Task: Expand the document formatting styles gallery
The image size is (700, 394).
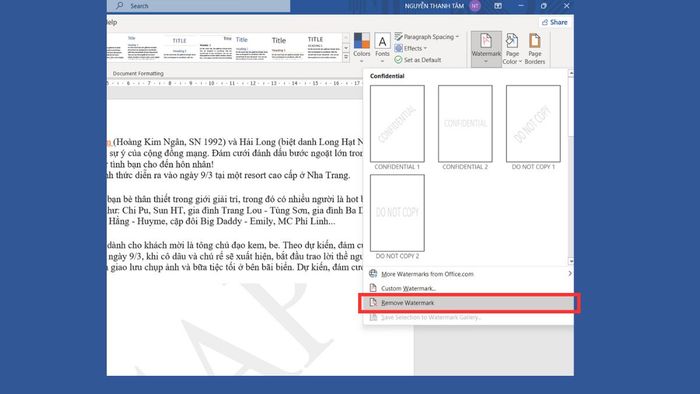Action: click(346, 57)
